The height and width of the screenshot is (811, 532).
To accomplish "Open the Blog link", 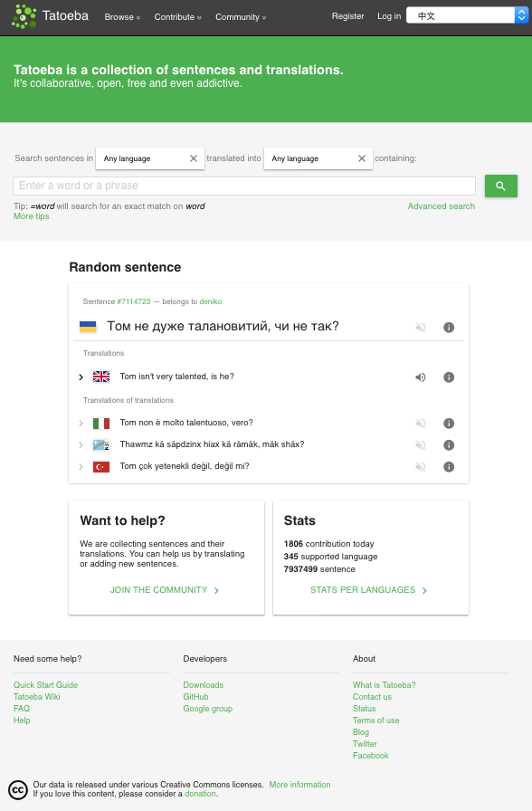I will (x=361, y=732).
